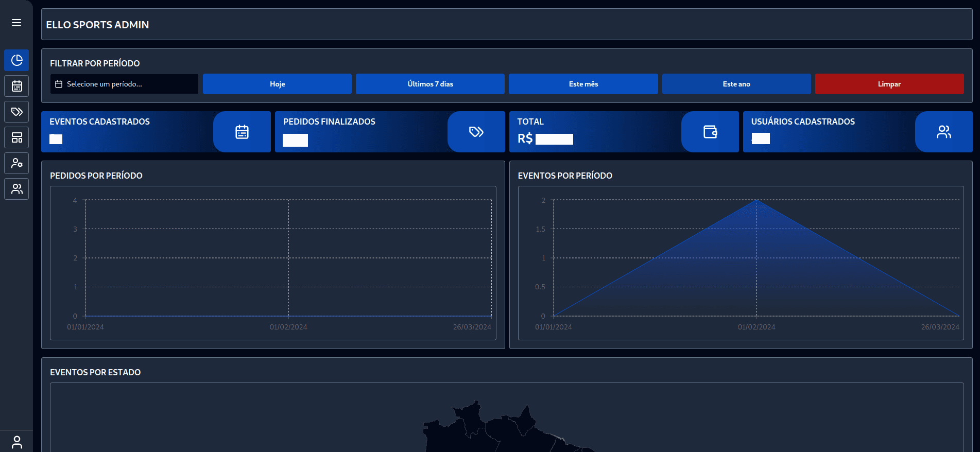
Task: Click the EVENTOS CADASTRADOS label
Action: (99, 121)
